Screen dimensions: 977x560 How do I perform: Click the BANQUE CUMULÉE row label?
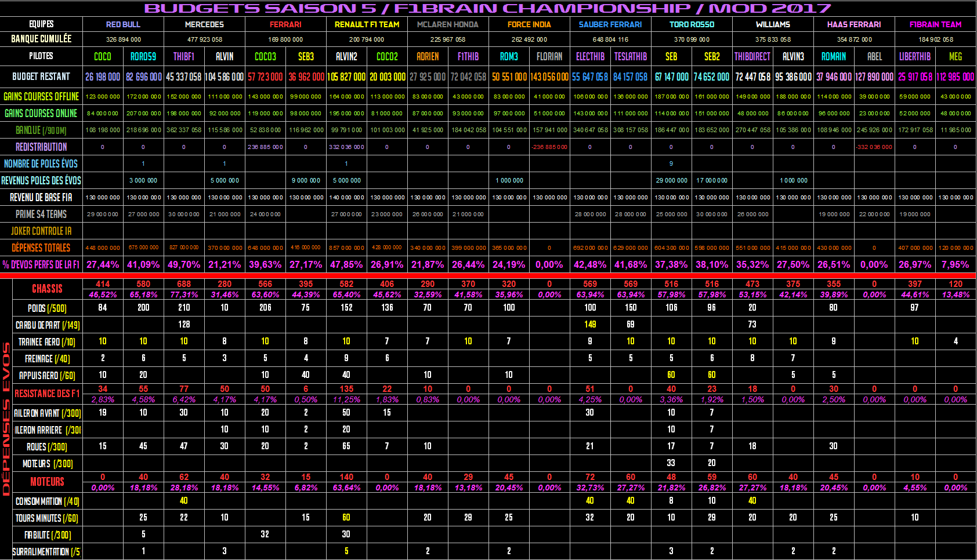[x=41, y=39]
